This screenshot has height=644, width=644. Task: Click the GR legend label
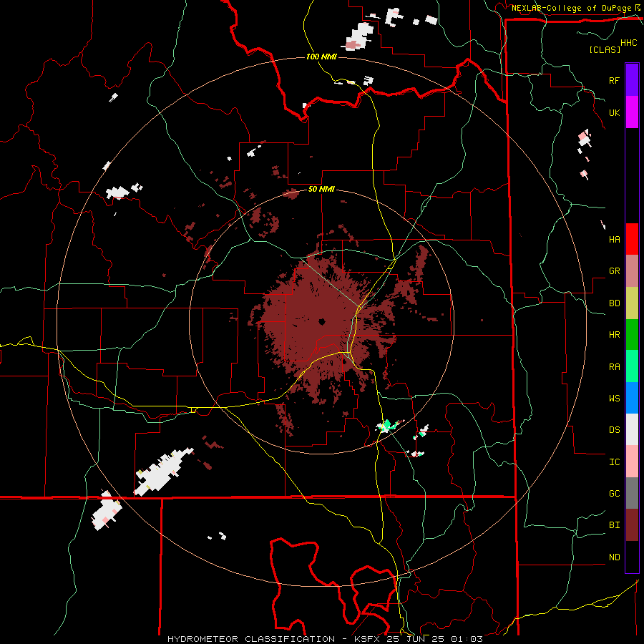[x=614, y=271]
